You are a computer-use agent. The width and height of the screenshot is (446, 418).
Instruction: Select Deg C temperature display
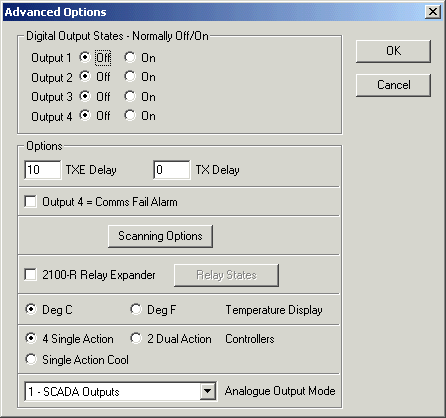click(x=31, y=309)
